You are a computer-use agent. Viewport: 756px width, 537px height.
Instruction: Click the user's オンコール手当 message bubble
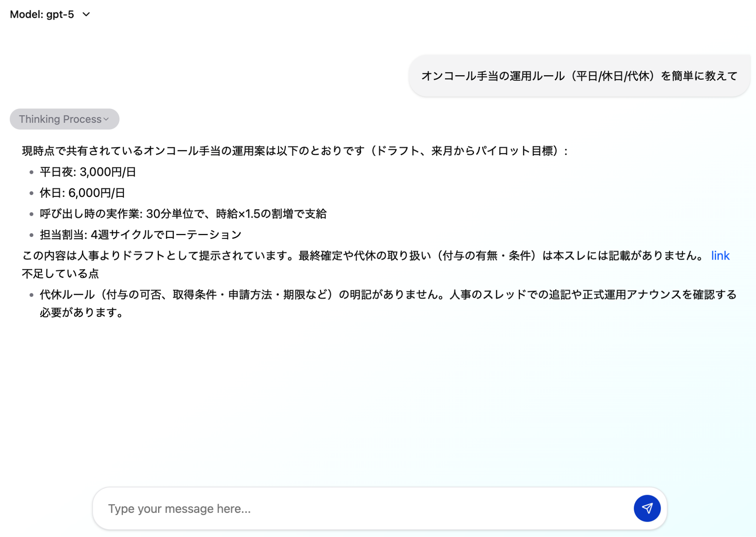click(579, 76)
